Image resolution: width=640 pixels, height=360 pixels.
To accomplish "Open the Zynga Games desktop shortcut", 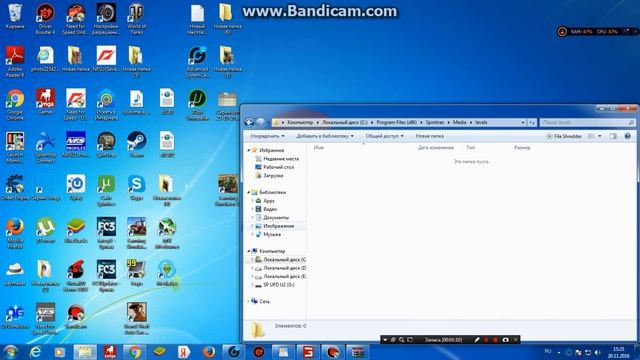I will (x=45, y=101).
